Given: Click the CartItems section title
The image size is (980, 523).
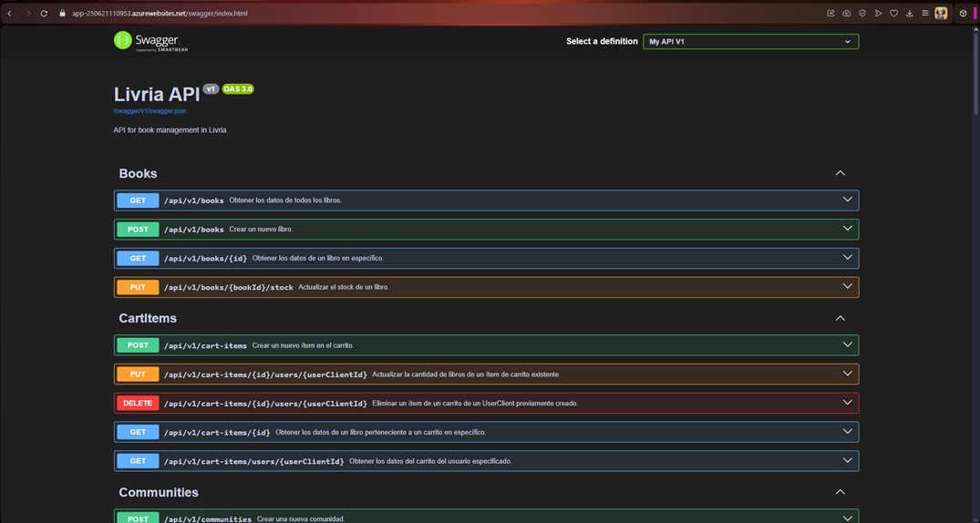Looking at the screenshot, I should pyautogui.click(x=148, y=318).
